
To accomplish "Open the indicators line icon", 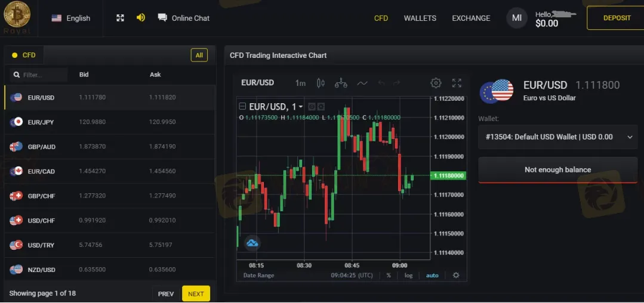I will click(362, 84).
